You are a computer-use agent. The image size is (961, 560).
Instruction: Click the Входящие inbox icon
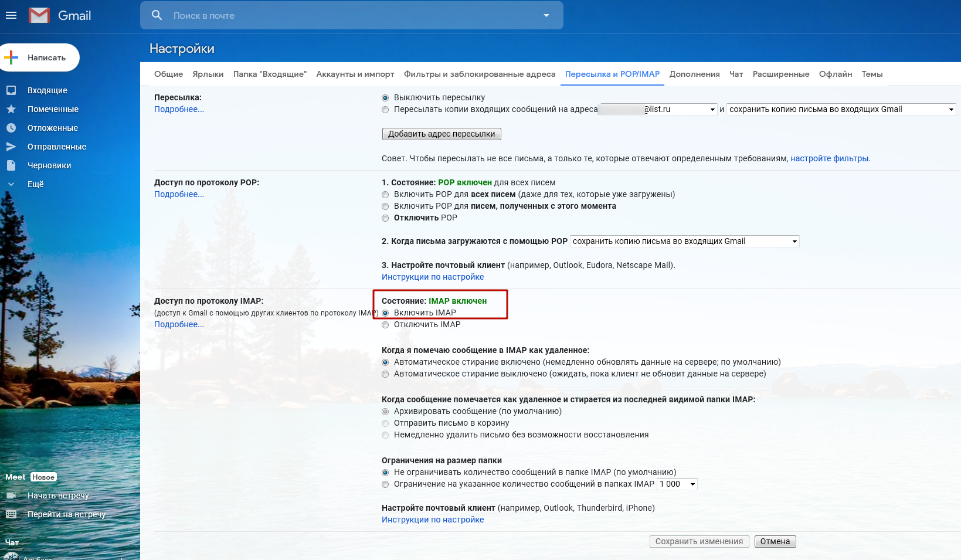coord(11,90)
